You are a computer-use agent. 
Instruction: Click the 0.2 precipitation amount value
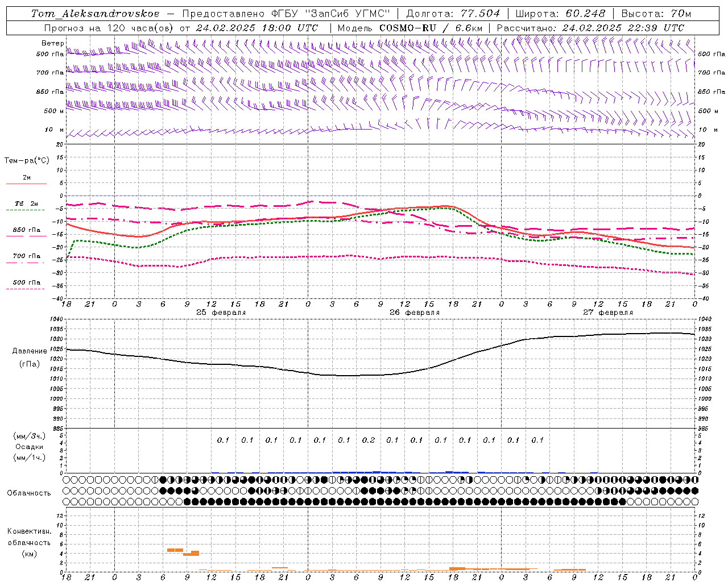[x=369, y=440]
